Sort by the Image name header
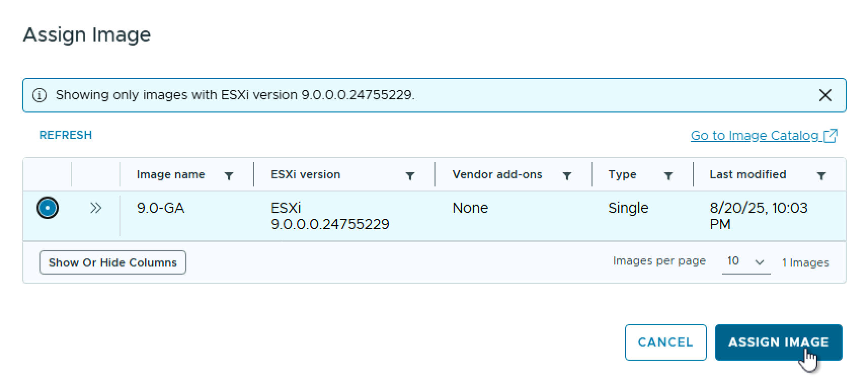Screen dimensions: 868x382 coord(171,175)
